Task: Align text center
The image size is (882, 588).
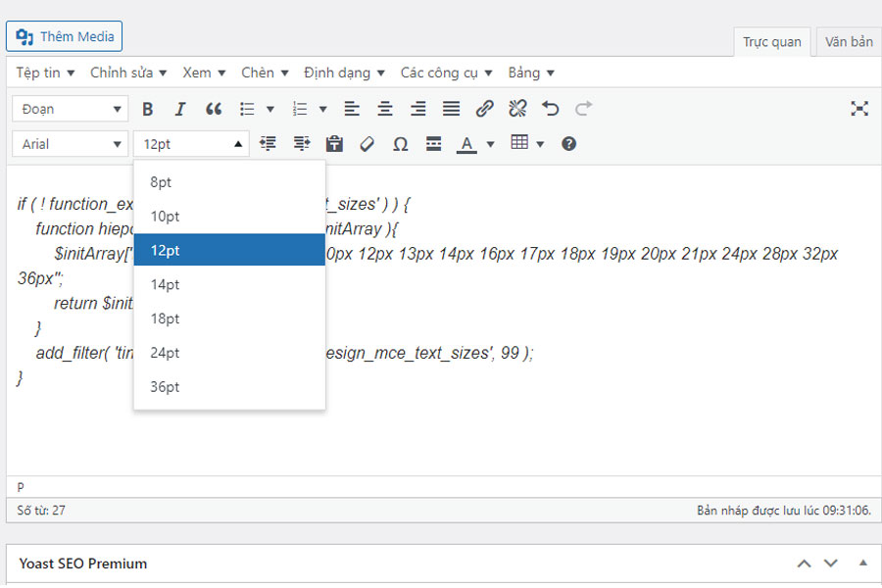Action: (x=385, y=109)
